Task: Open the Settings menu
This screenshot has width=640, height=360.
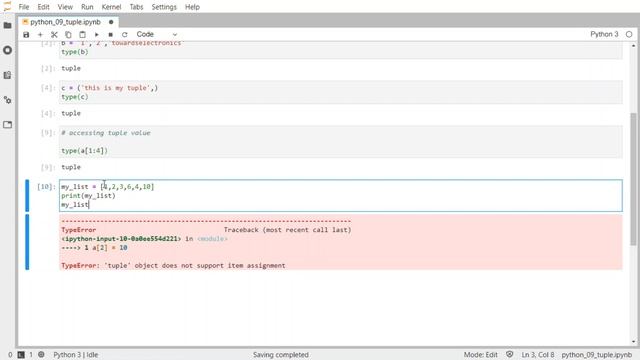Action: pyautogui.click(x=164, y=7)
